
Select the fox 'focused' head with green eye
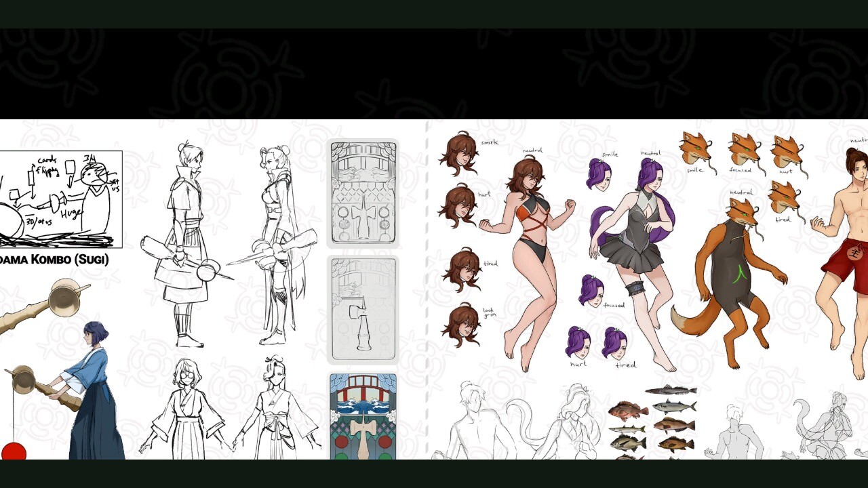[x=745, y=151]
